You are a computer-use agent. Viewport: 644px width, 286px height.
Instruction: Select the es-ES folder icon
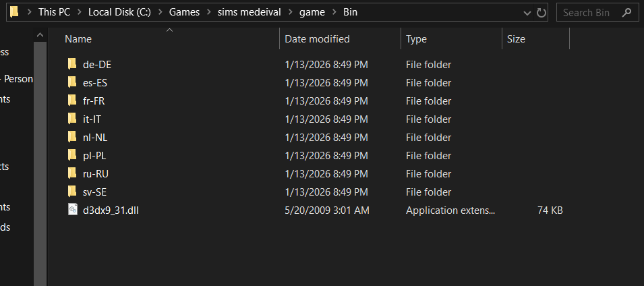[x=73, y=83]
